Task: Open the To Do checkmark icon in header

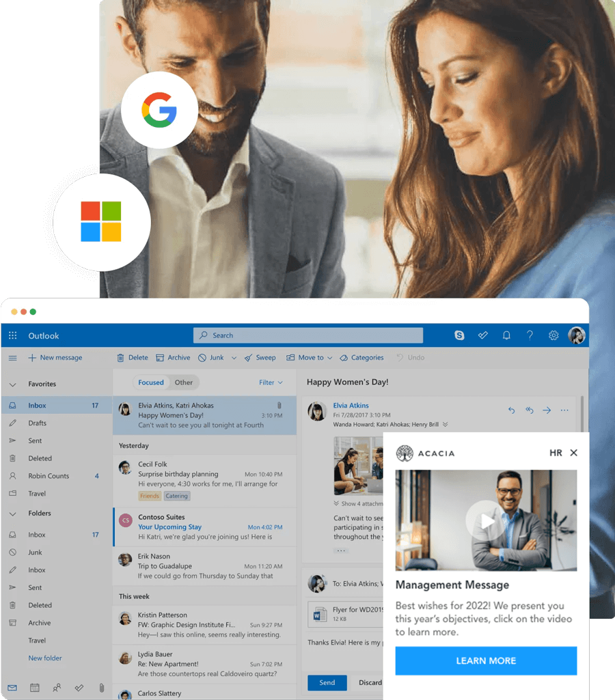Action: (483, 335)
